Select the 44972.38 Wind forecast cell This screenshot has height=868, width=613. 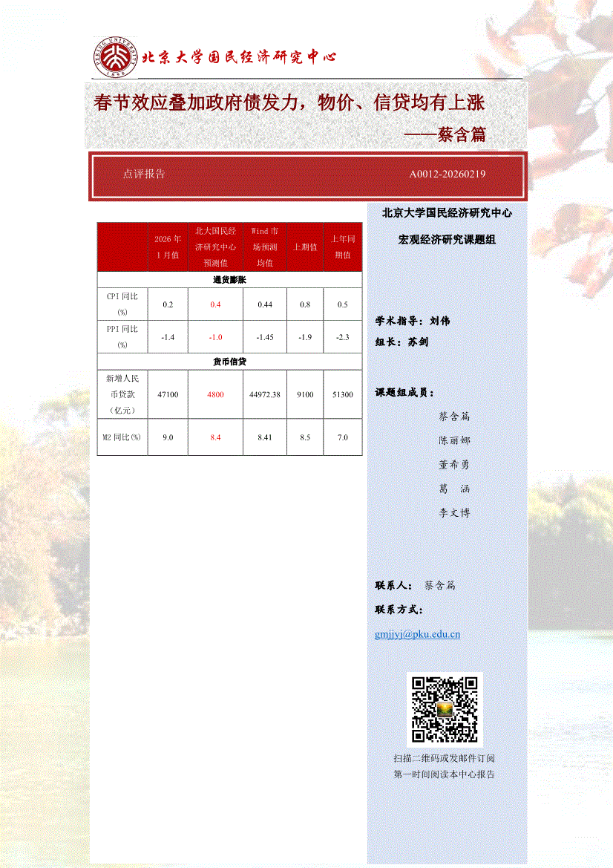265,394
